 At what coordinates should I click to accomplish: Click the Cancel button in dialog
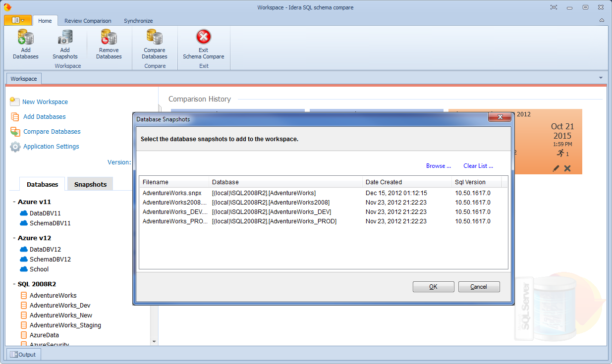[479, 287]
